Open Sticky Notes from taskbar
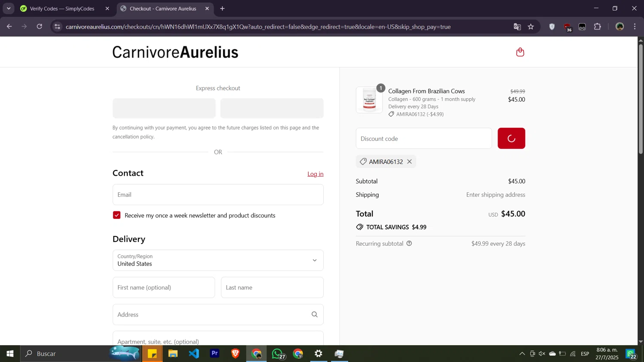The height and width of the screenshot is (362, 644). tap(152, 354)
